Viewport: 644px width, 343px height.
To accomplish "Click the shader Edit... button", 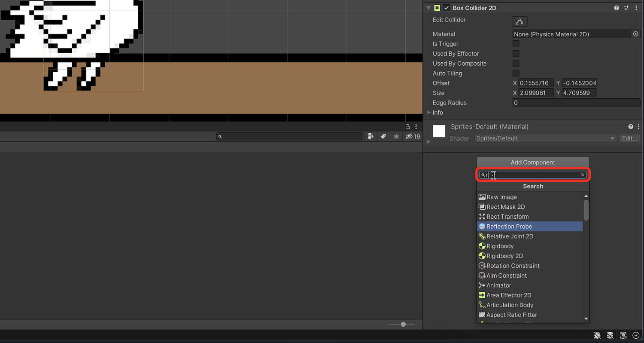I will tap(629, 138).
